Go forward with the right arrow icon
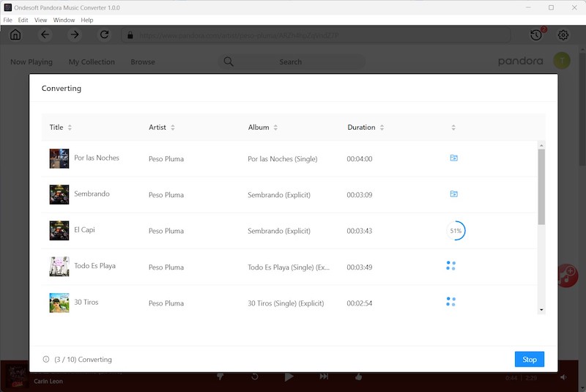The width and height of the screenshot is (586, 392). pos(75,34)
